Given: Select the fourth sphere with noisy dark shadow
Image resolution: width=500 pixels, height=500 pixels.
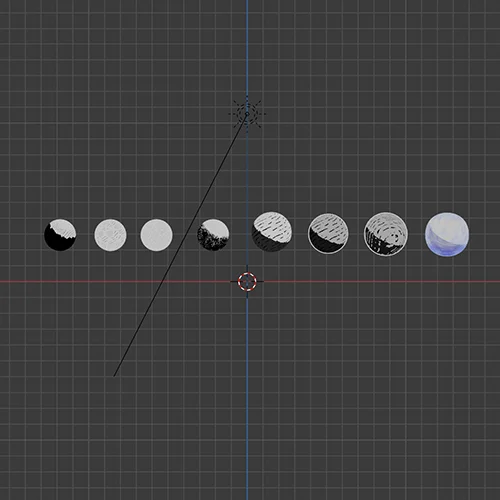Looking at the screenshot, I should (x=213, y=235).
